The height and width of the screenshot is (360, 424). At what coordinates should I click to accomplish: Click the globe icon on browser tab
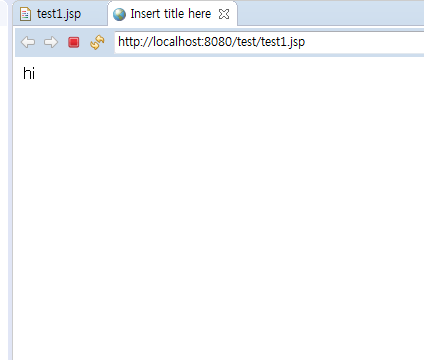119,14
